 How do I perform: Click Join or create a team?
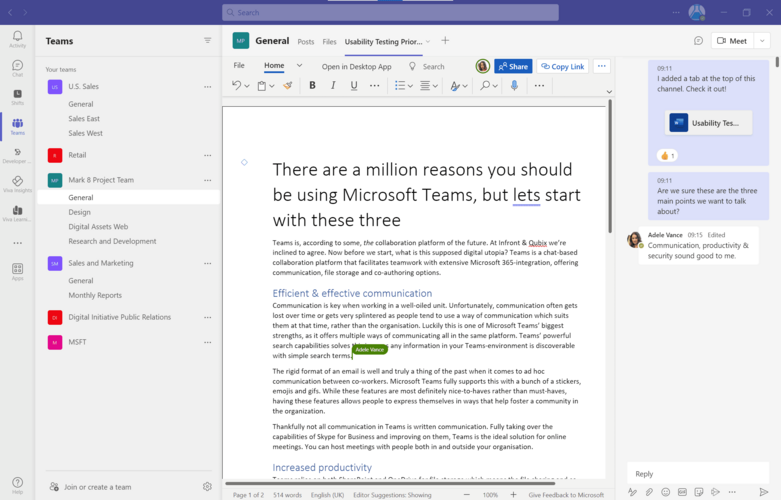91,487
